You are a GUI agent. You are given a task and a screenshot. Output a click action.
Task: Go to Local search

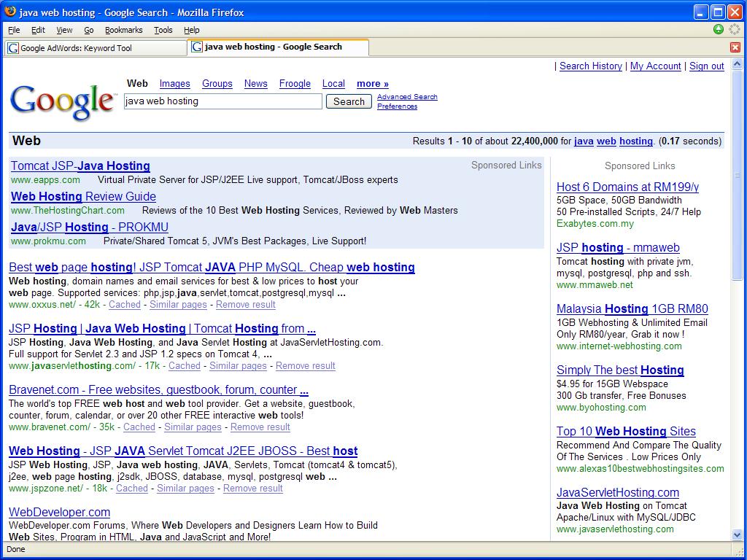click(333, 84)
